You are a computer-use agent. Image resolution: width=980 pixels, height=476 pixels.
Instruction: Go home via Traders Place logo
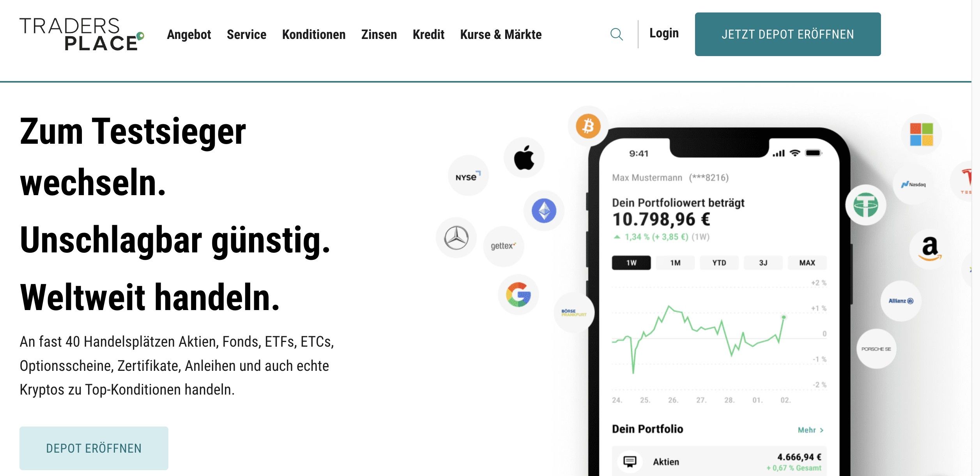[82, 34]
